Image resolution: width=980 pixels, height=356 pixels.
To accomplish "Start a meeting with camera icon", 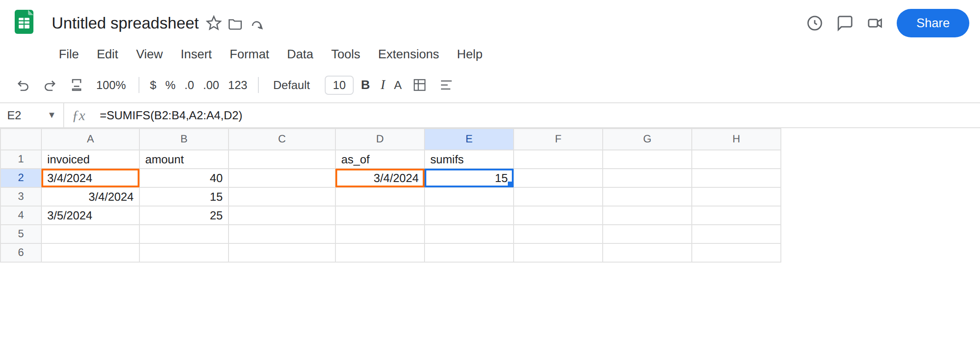I will [x=875, y=23].
